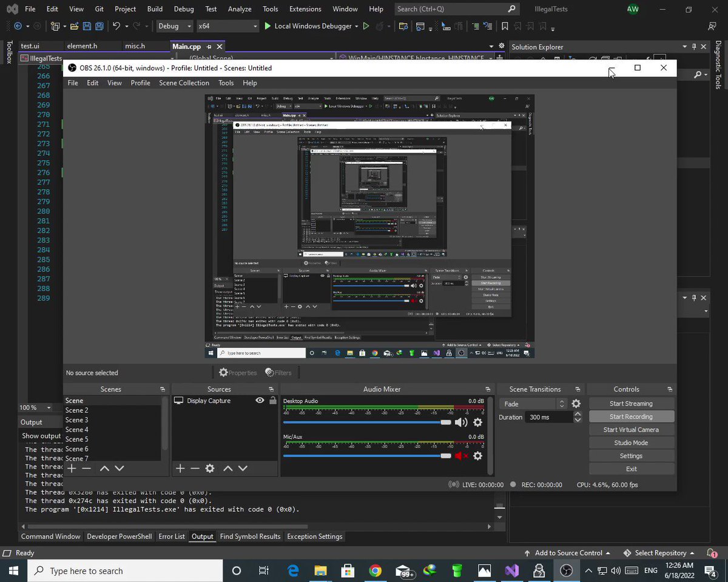The height and width of the screenshot is (582, 728).
Task: Toggle Display Capture visibility eye
Action: coord(260,401)
